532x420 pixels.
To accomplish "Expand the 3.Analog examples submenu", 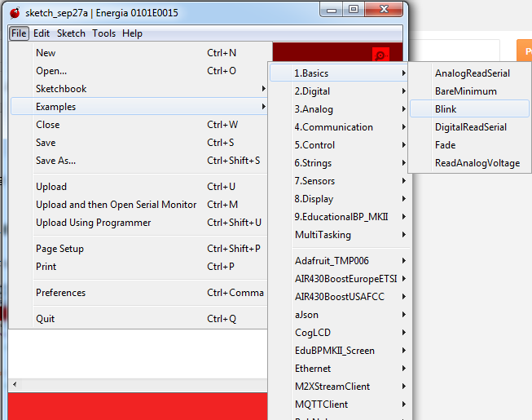I will pos(339,109).
